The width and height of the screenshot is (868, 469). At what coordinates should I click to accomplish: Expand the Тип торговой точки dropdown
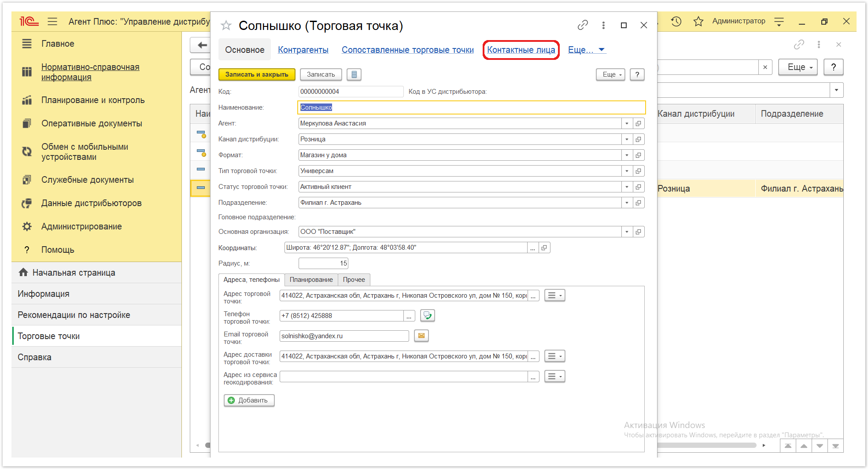click(x=627, y=171)
